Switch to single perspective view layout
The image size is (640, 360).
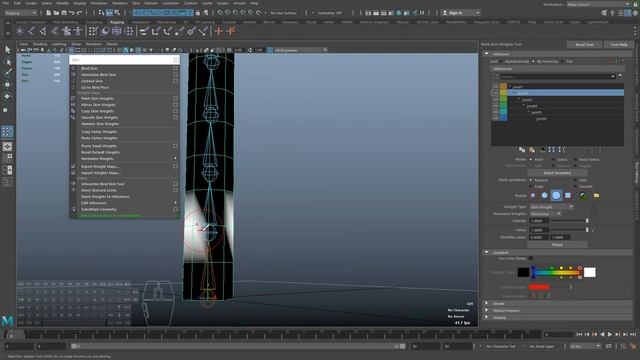click(x=7, y=146)
